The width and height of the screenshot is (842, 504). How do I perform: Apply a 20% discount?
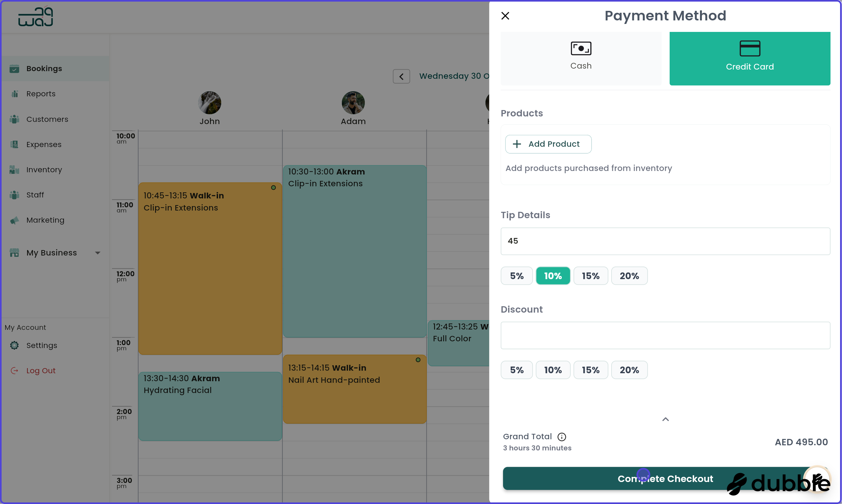[x=629, y=370]
